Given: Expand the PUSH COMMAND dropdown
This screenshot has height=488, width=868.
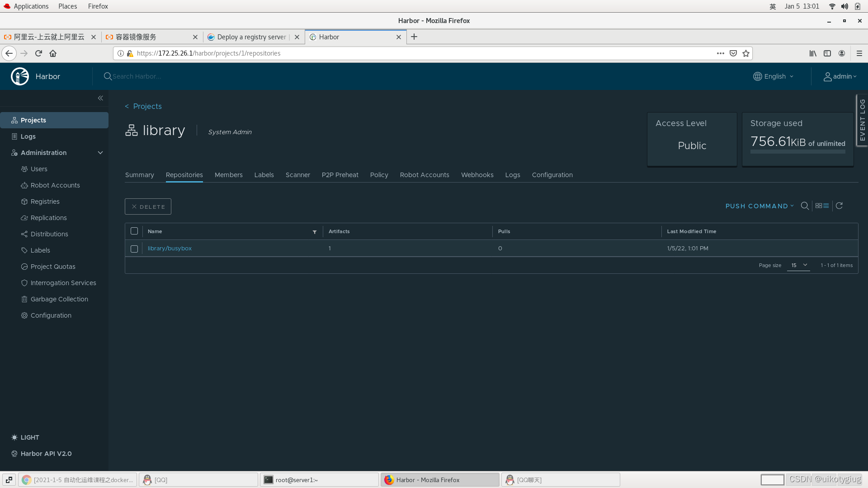Looking at the screenshot, I should 760,206.
